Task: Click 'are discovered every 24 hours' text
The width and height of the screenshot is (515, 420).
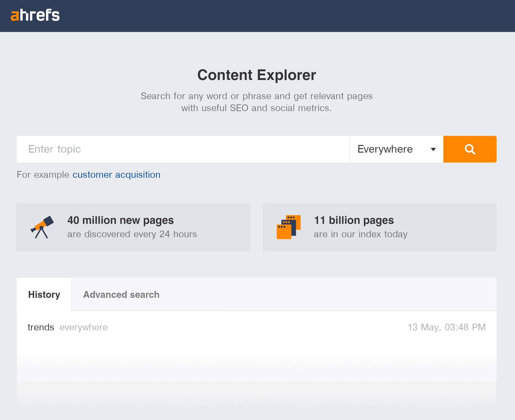Action: click(132, 234)
